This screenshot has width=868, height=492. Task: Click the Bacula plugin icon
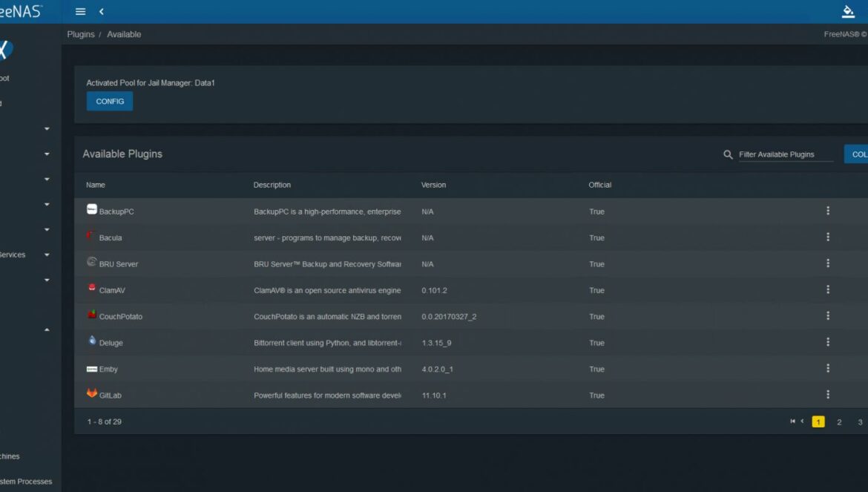(91, 236)
